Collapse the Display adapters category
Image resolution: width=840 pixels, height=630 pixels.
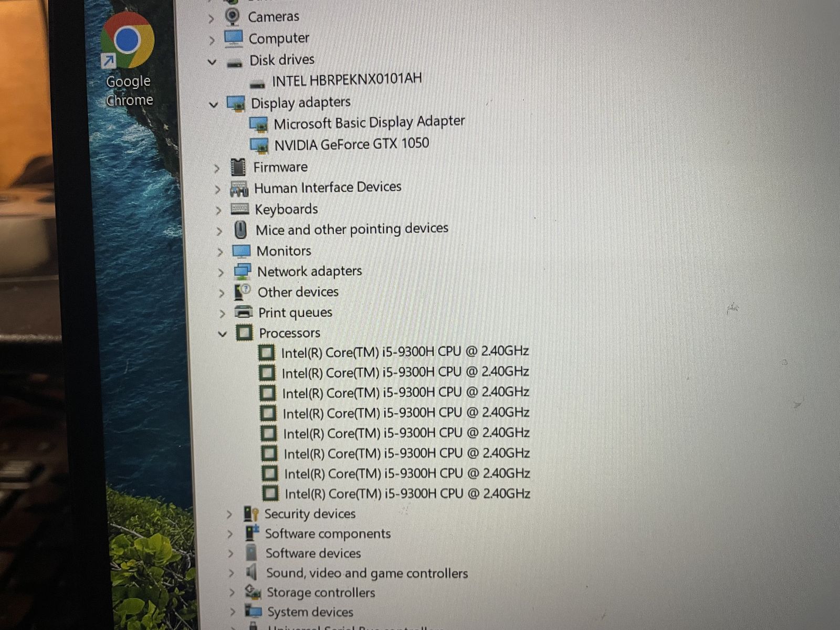click(x=213, y=104)
